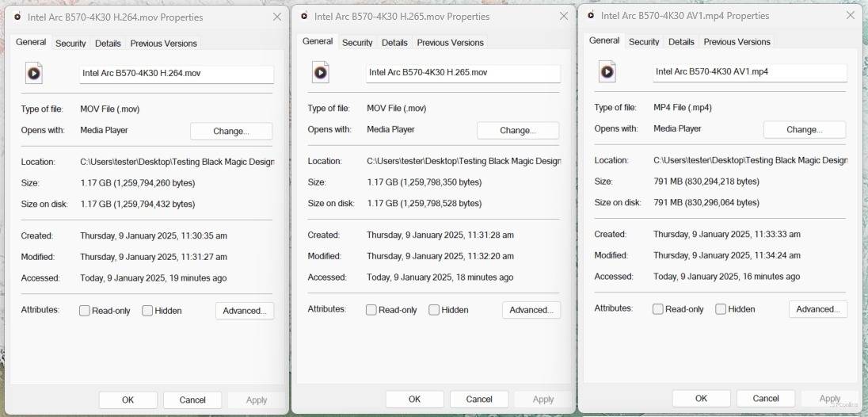Select General tab in H.265.mov window

click(318, 41)
